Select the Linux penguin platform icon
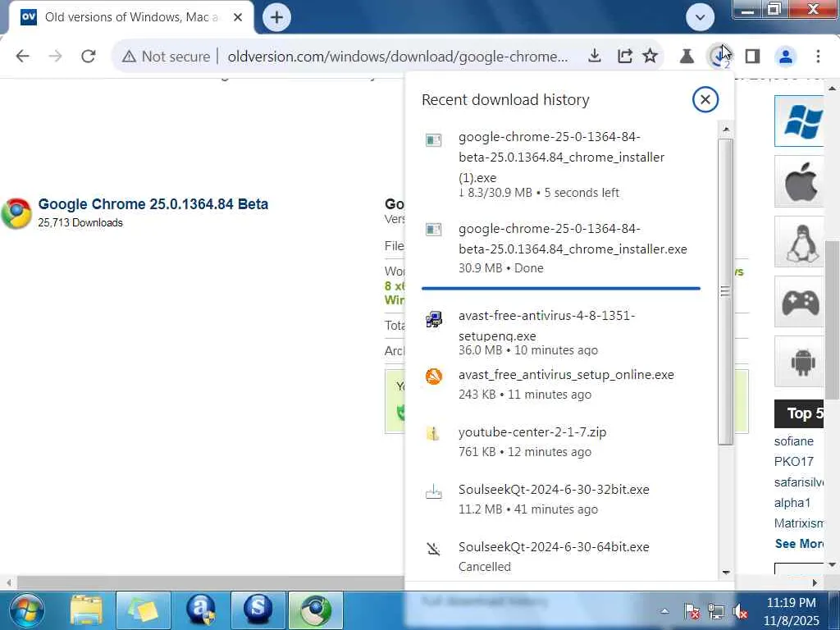This screenshot has width=840, height=630. [x=799, y=242]
